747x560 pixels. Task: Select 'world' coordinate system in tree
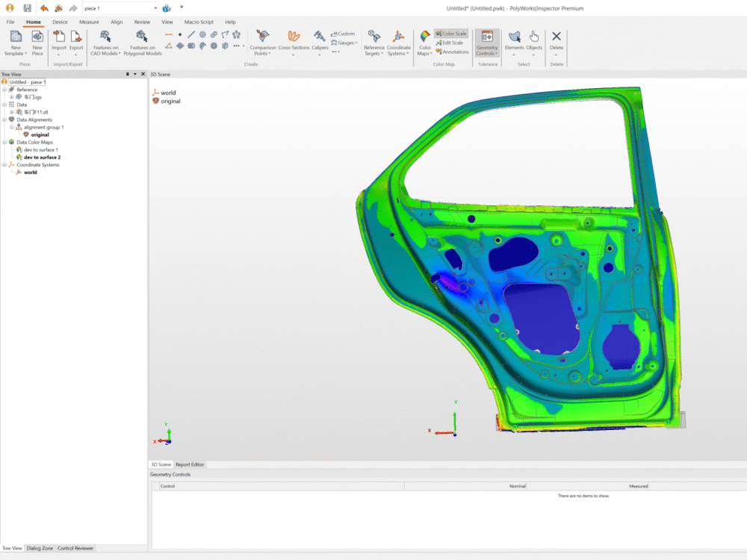pos(30,172)
